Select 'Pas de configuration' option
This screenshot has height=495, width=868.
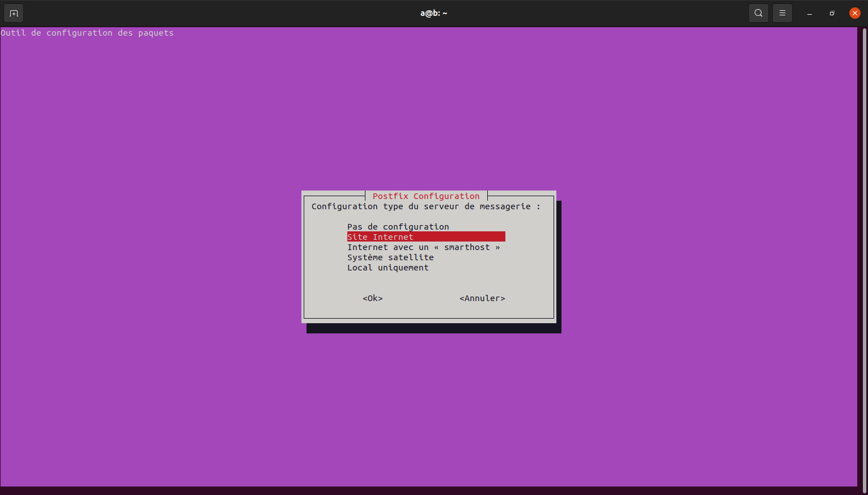398,227
